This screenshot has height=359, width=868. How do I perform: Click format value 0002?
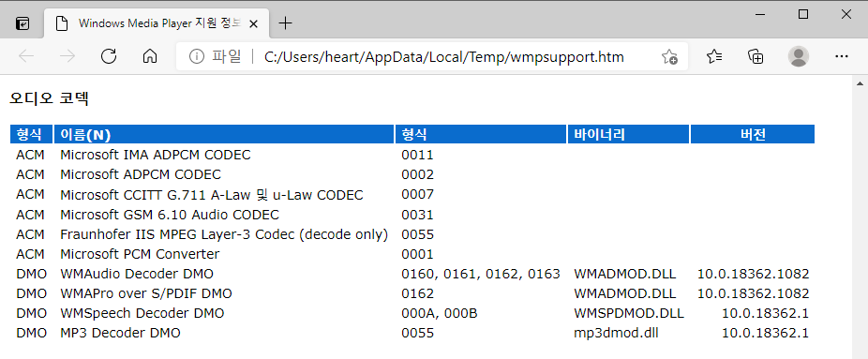point(417,175)
